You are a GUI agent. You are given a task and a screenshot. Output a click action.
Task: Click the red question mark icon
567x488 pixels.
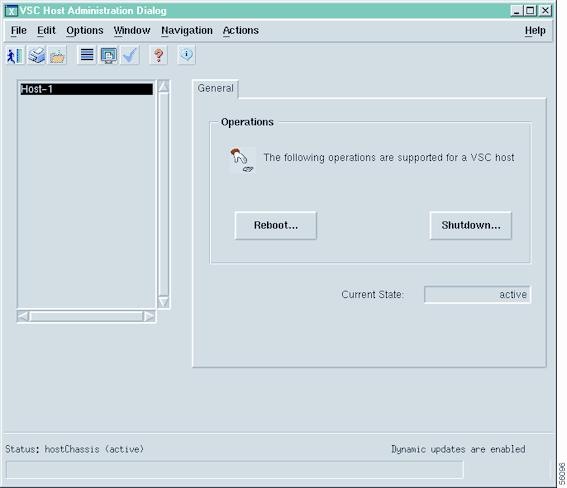tap(158, 55)
